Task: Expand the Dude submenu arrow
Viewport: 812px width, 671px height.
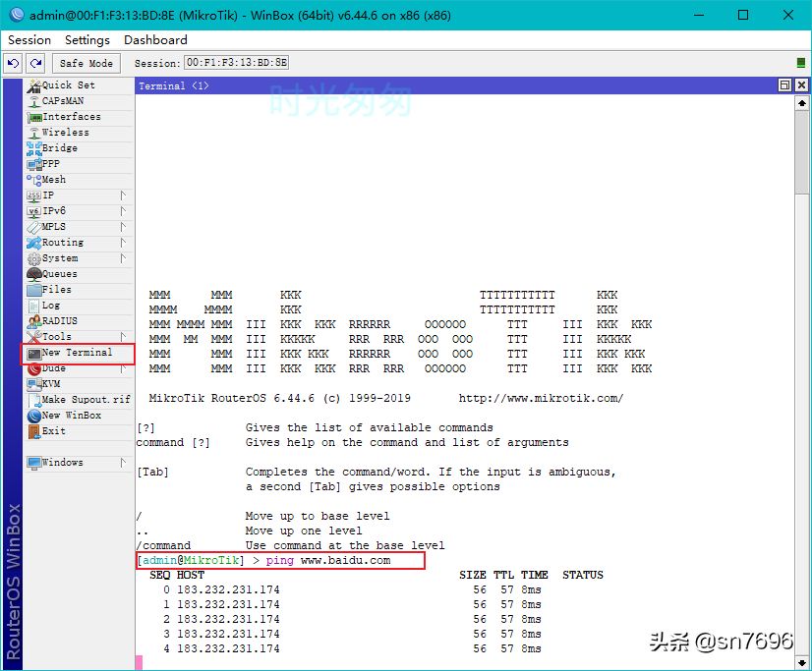Action: coord(123,368)
